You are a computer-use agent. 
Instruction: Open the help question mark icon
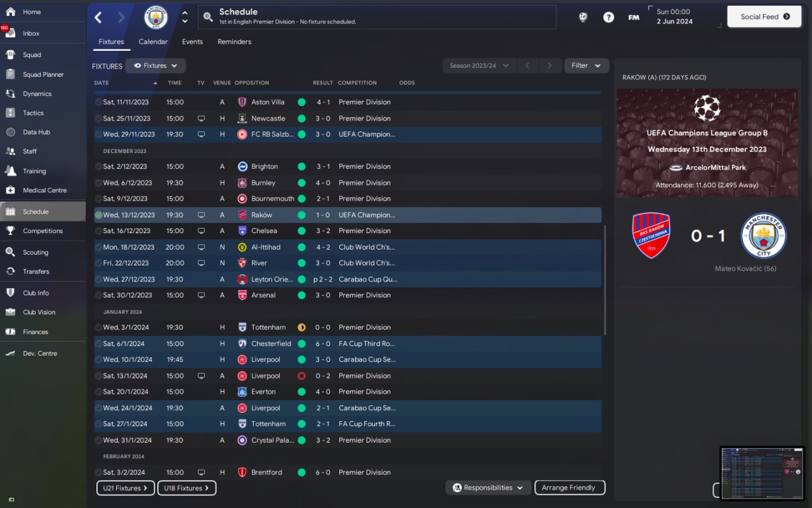[x=608, y=17]
